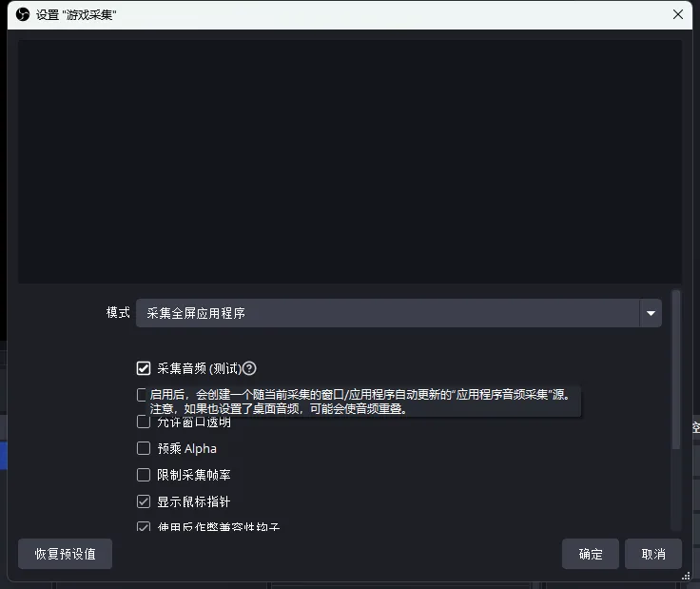700x589 pixels.
Task: Click the 预乘 Alpha label text
Action: [186, 448]
